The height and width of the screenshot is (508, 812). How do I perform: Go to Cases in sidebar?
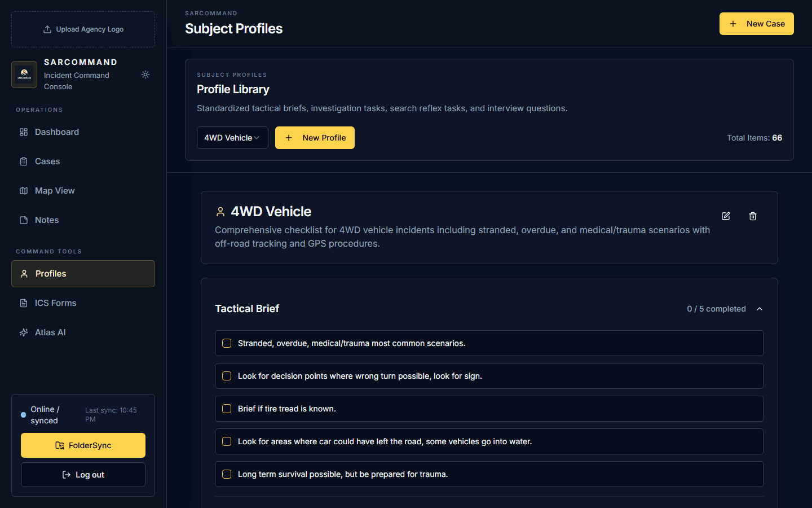pos(83,161)
